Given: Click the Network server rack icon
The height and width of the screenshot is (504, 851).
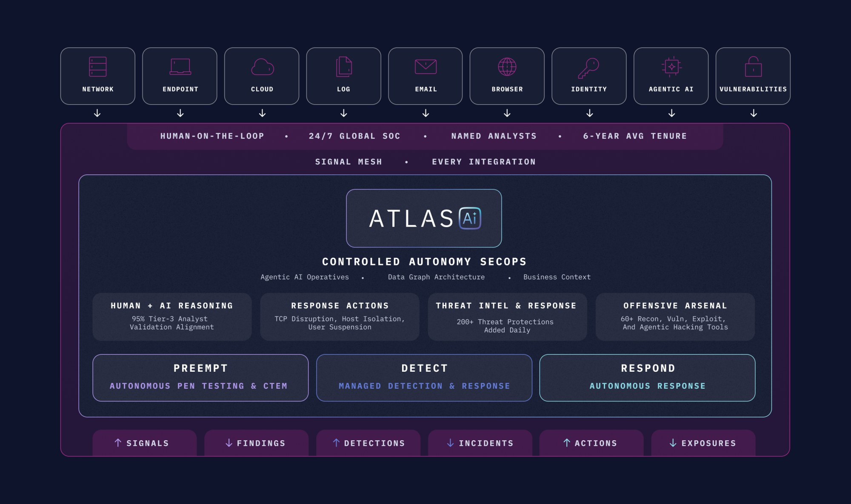Looking at the screenshot, I should pyautogui.click(x=97, y=67).
